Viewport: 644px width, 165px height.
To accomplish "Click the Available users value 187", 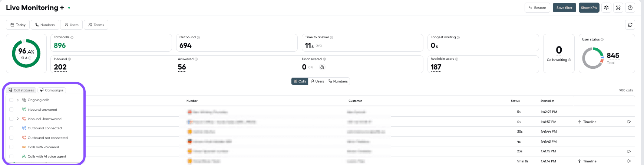I will (436, 67).
